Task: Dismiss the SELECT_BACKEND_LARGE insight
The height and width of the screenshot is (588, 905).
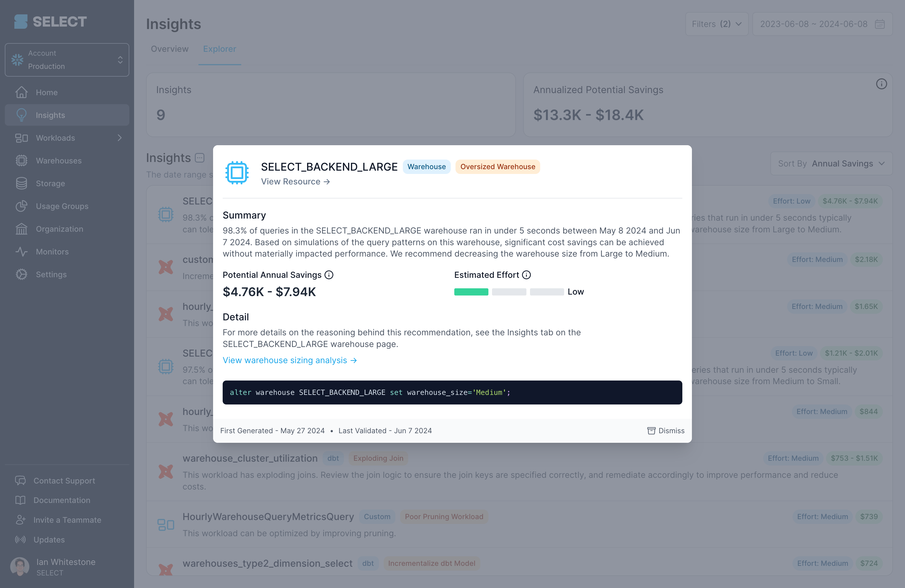Action: click(666, 431)
